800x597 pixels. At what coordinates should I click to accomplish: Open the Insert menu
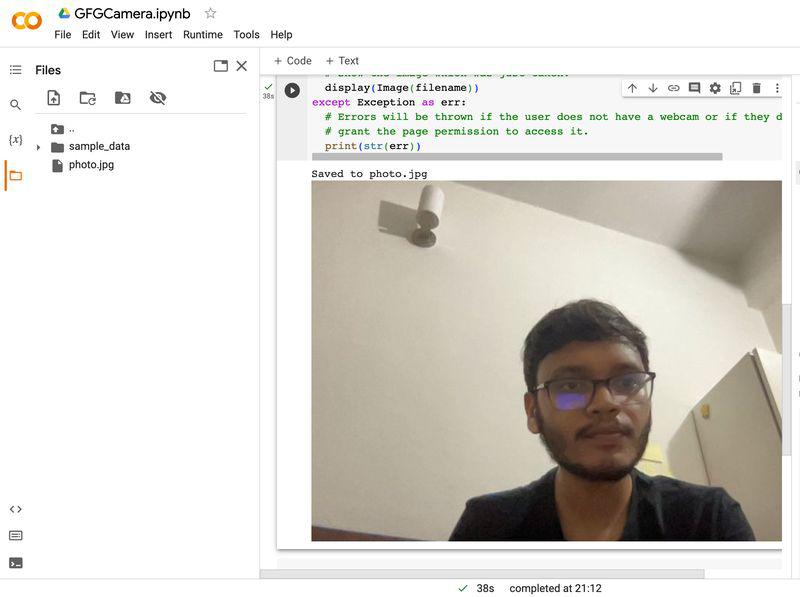158,35
